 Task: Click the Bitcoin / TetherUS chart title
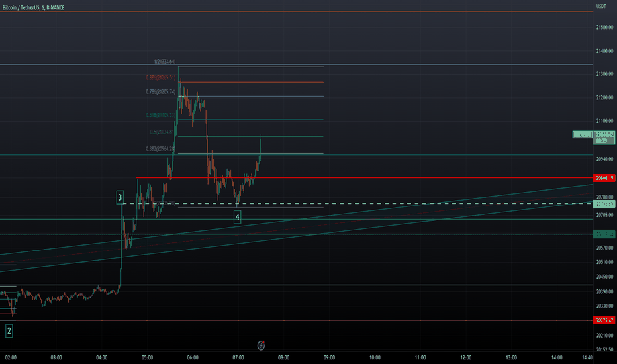point(34,7)
